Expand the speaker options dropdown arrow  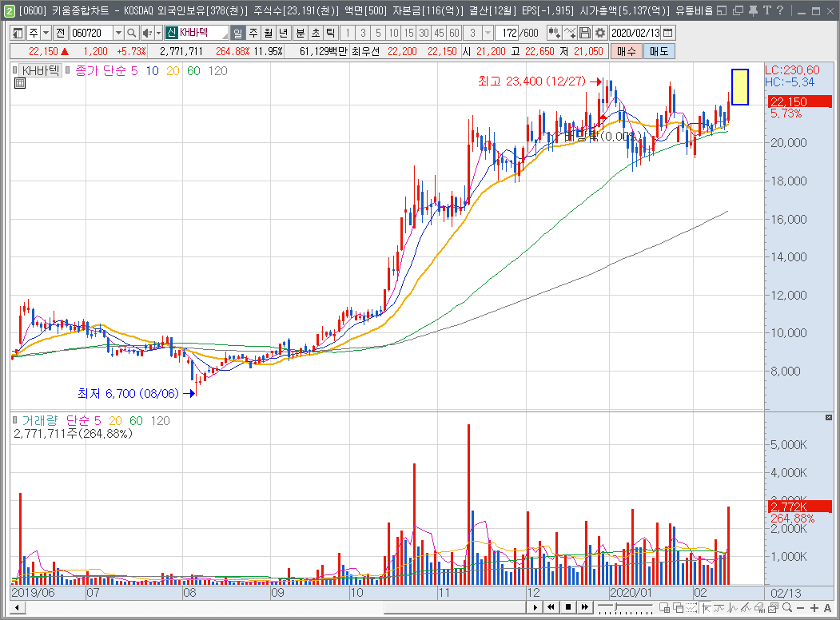158,34
